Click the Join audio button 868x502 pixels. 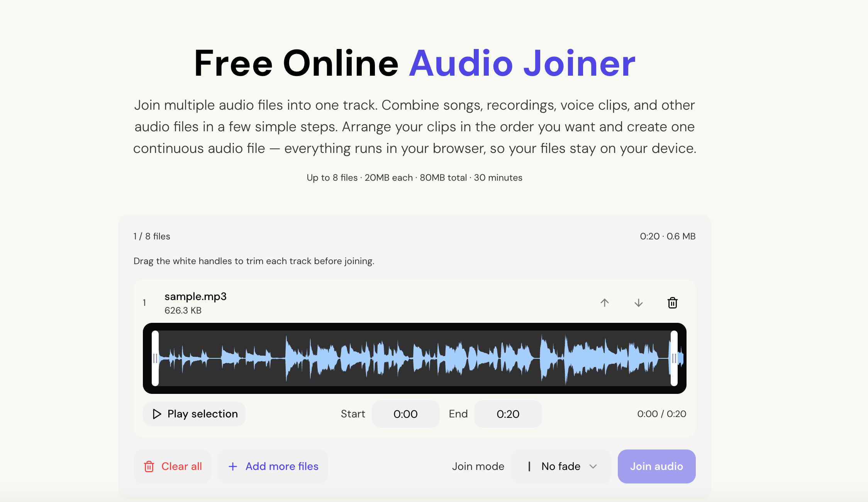pos(657,466)
